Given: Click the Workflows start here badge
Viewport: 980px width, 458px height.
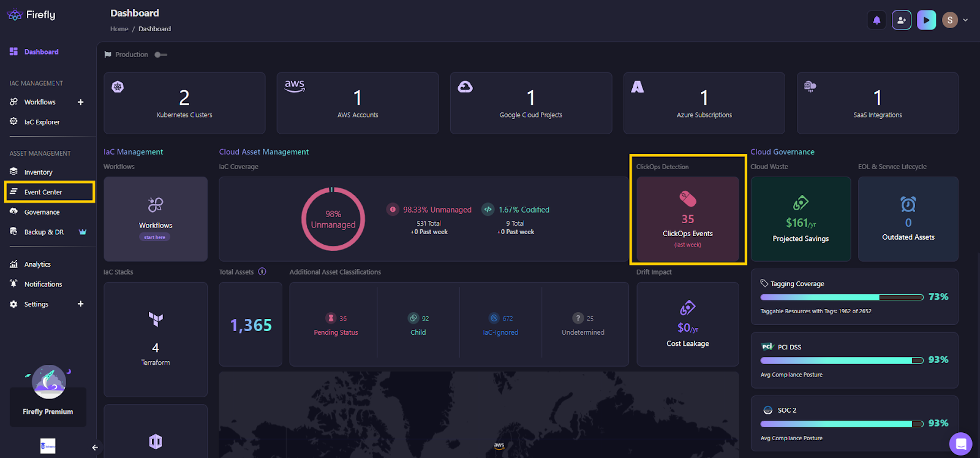Looking at the screenshot, I should 154,237.
